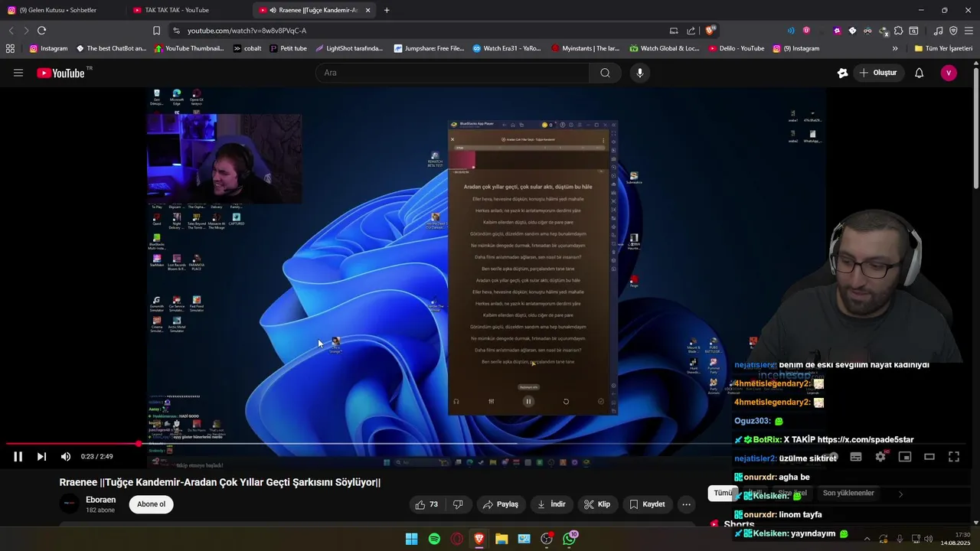Image resolution: width=980 pixels, height=551 pixels.
Task: Like the video with 73 likes
Action: 426,504
